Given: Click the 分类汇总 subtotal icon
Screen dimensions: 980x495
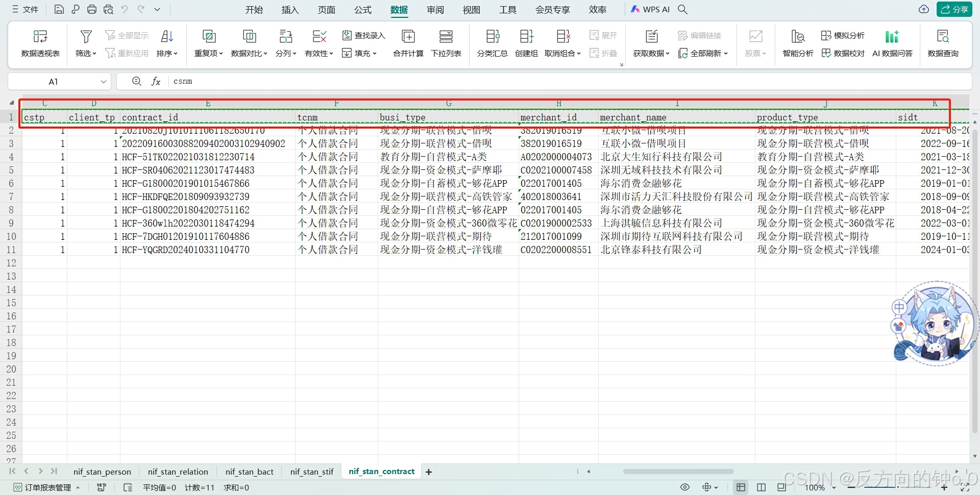Looking at the screenshot, I should click(x=493, y=43).
